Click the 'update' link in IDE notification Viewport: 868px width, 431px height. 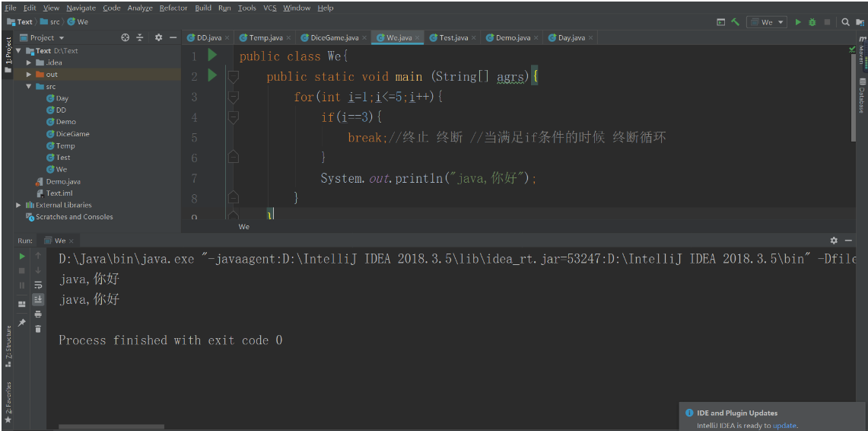(784, 426)
